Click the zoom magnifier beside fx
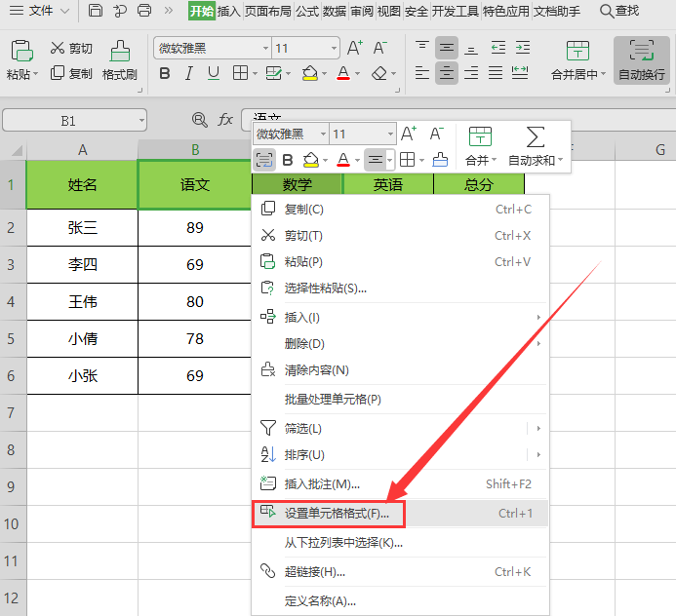The image size is (676, 616). tap(199, 119)
